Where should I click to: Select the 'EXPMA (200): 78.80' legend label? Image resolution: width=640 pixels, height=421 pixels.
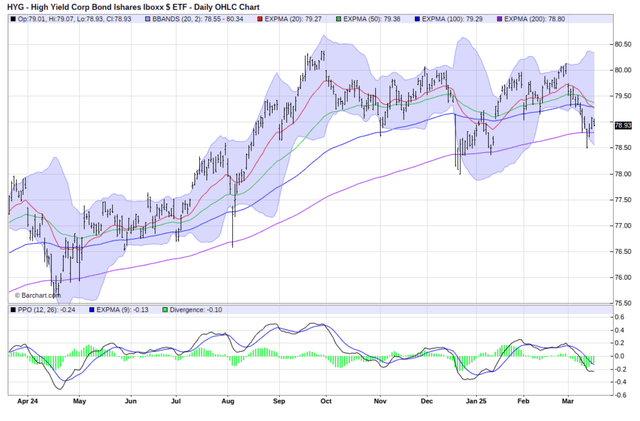[535, 19]
